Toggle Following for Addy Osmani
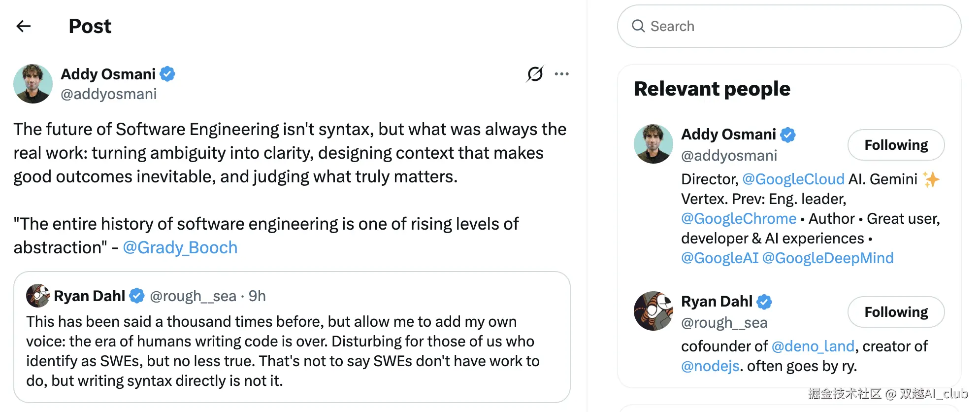980x412 pixels. [896, 145]
